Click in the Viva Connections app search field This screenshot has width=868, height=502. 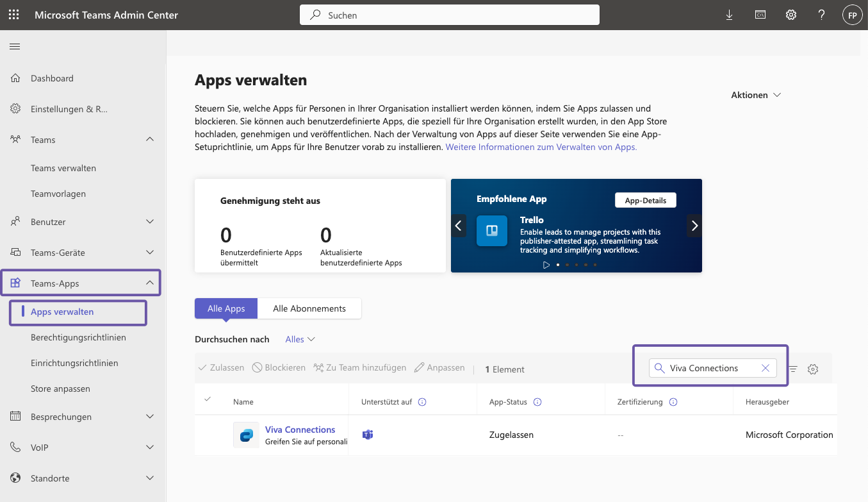[712, 368]
